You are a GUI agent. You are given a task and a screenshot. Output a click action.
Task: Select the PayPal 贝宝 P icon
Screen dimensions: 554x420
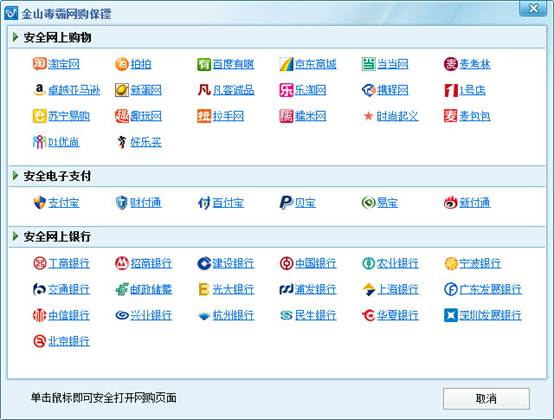(286, 202)
